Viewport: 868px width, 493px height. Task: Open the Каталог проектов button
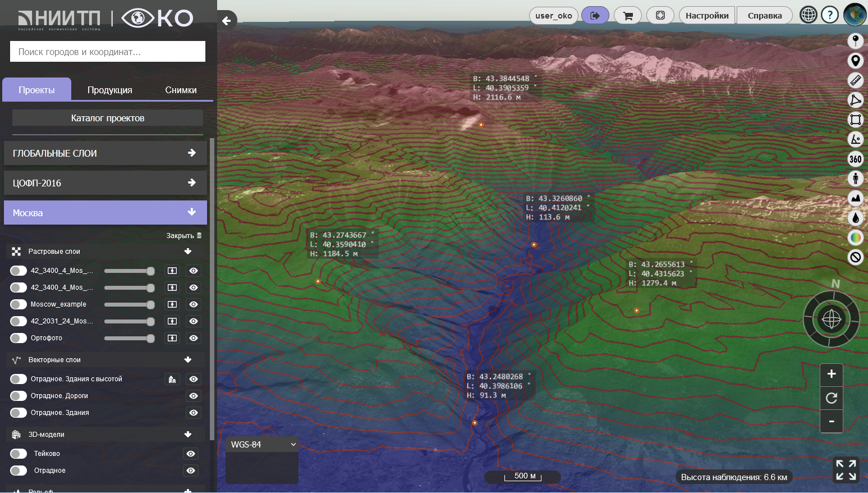point(108,118)
